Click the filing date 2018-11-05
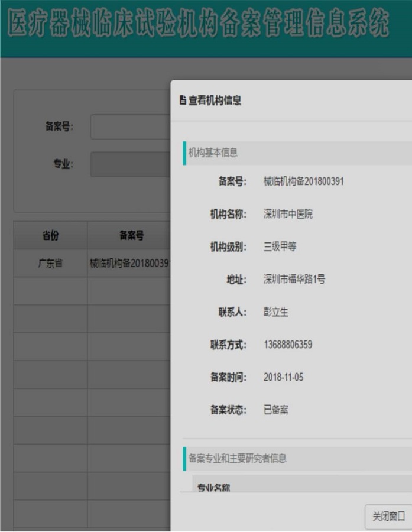 [x=284, y=377]
